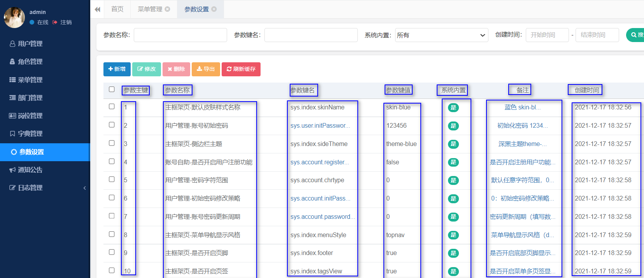Click the bookmark icon beside 字典管理

(x=12, y=134)
